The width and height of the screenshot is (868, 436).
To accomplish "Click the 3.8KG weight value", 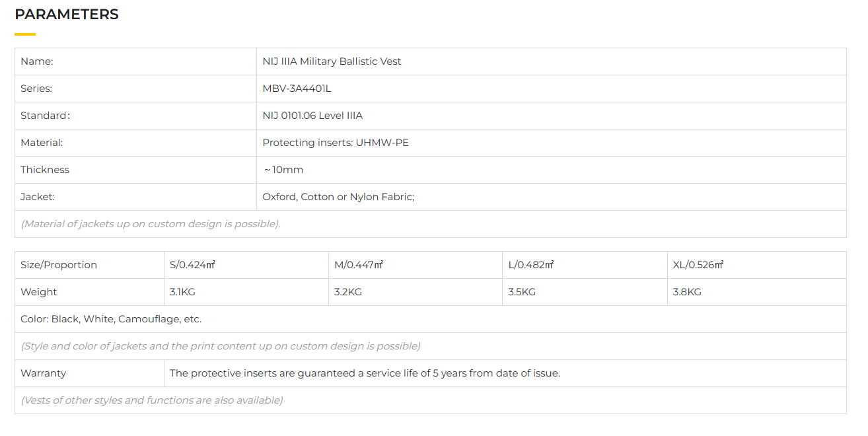I will tap(687, 292).
